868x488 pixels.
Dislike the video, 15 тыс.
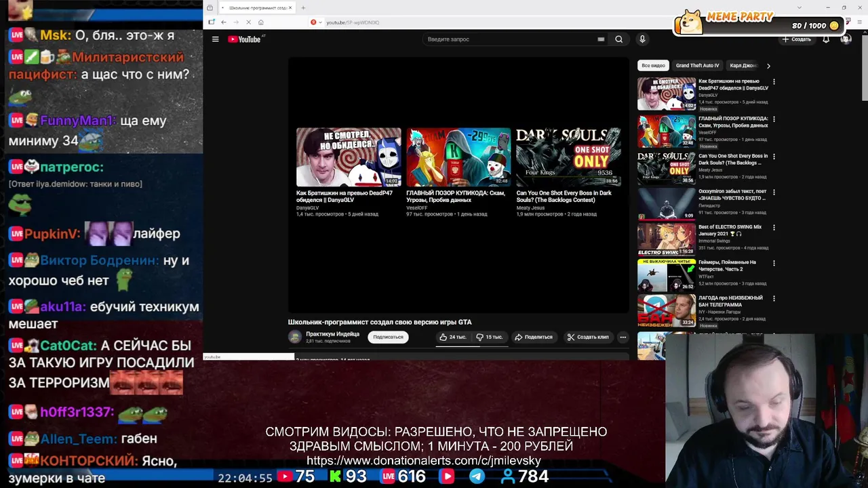point(489,337)
